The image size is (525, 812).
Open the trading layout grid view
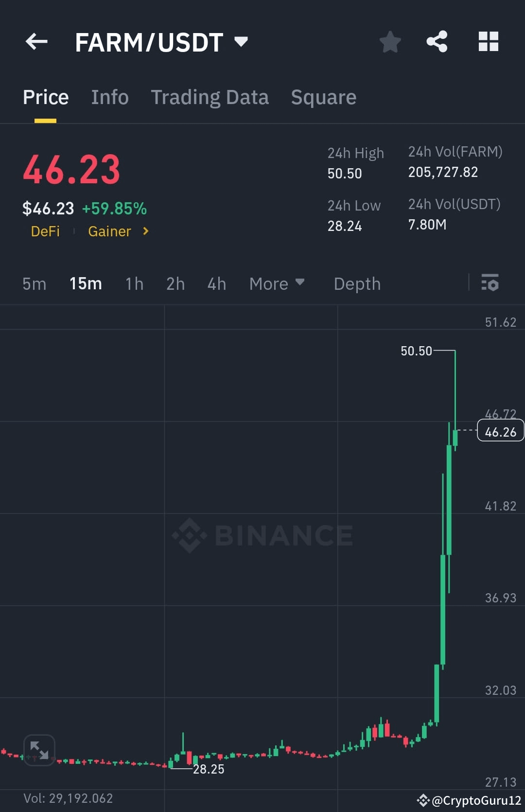pos(489,42)
